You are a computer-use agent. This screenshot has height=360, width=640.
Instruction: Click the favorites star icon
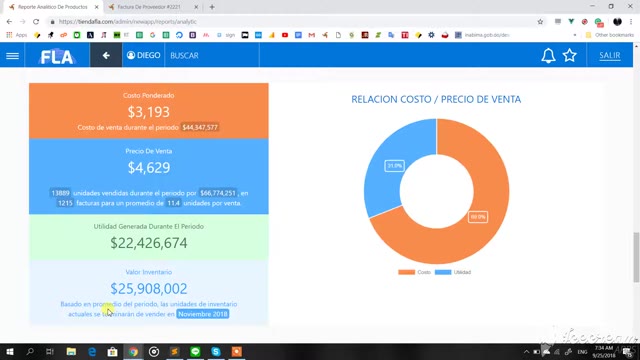coord(570,55)
